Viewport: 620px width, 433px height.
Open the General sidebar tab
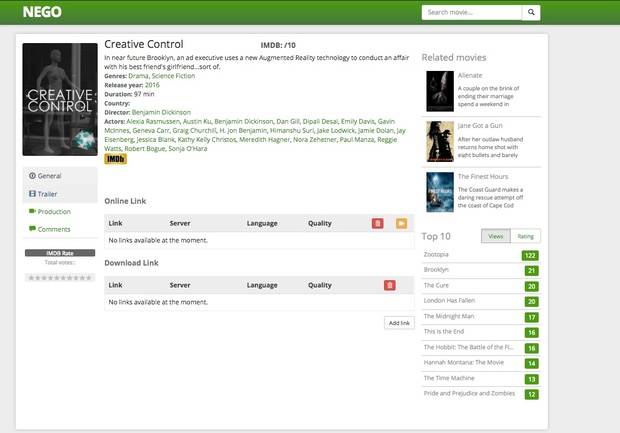(60, 176)
